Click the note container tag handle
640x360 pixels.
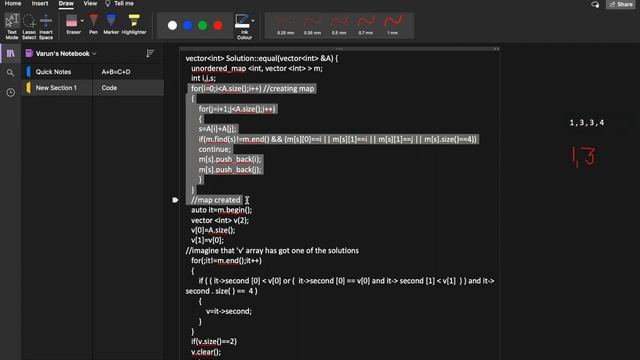click(175, 200)
